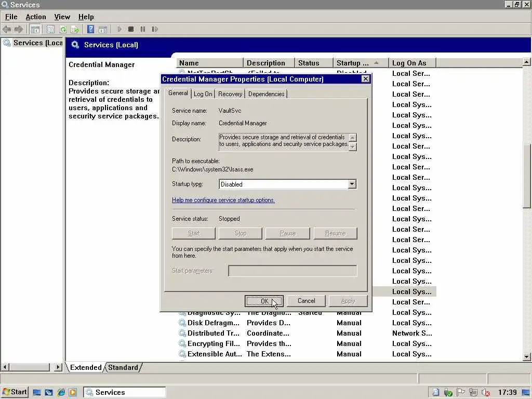532x399 pixels.
Task: Click Show Desktop quick launch icon
Action: click(x=37, y=393)
